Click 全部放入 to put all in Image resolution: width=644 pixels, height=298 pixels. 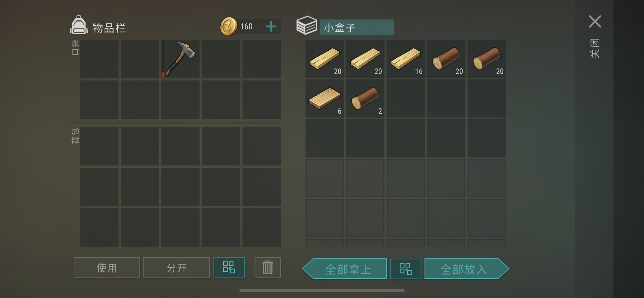tap(467, 269)
